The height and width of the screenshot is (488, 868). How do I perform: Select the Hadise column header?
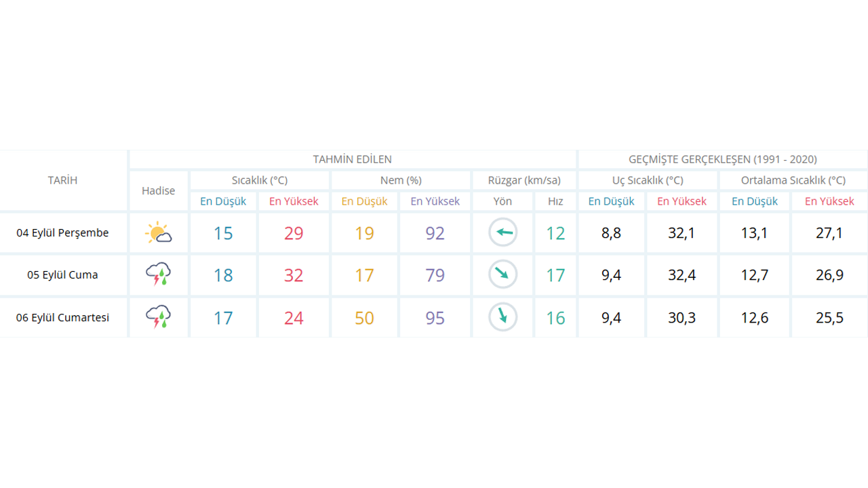click(158, 191)
